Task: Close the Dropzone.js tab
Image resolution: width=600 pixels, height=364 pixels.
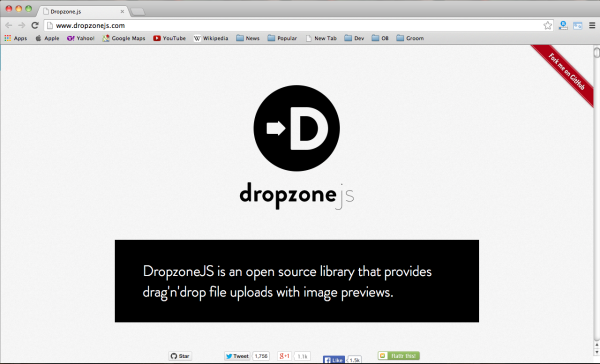Action: (x=122, y=11)
